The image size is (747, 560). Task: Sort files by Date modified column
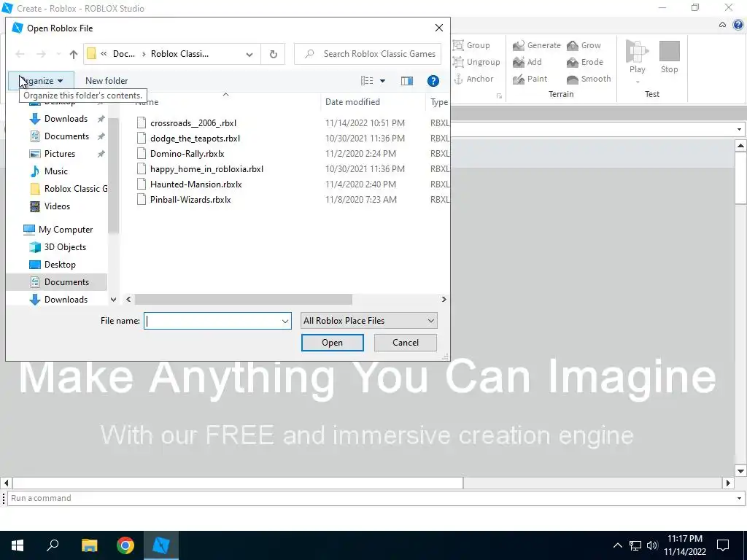(x=373, y=102)
